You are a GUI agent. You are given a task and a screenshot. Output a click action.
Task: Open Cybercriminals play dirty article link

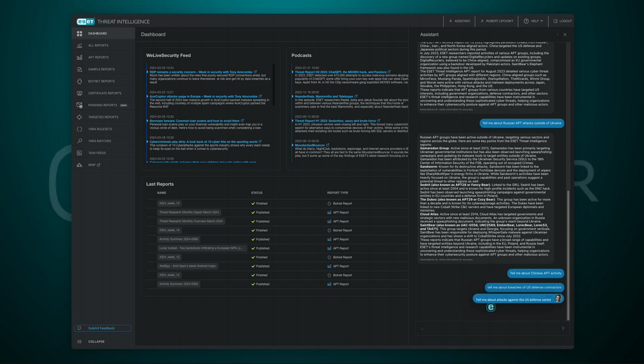click(204, 142)
